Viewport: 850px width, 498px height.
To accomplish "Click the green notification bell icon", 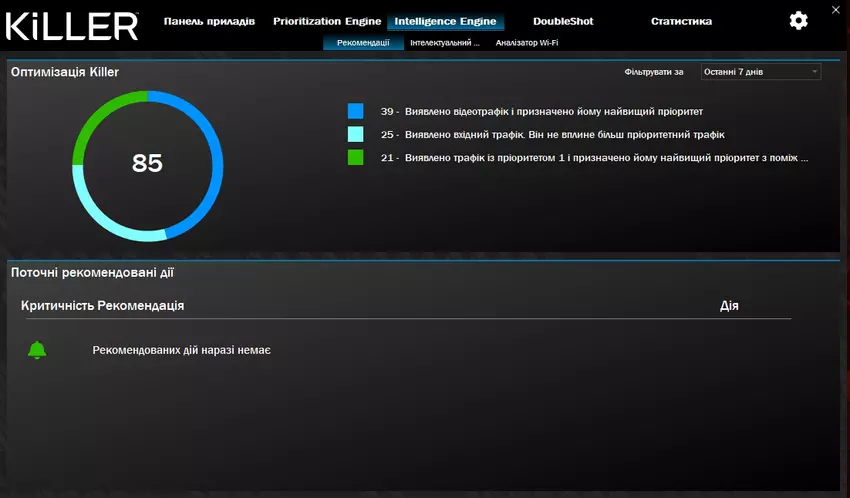I will coord(37,350).
